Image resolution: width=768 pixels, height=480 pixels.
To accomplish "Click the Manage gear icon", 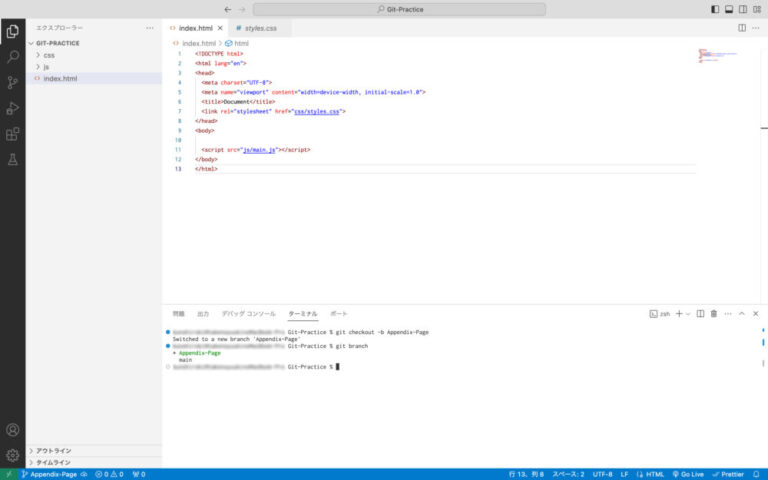I will click(x=13, y=455).
